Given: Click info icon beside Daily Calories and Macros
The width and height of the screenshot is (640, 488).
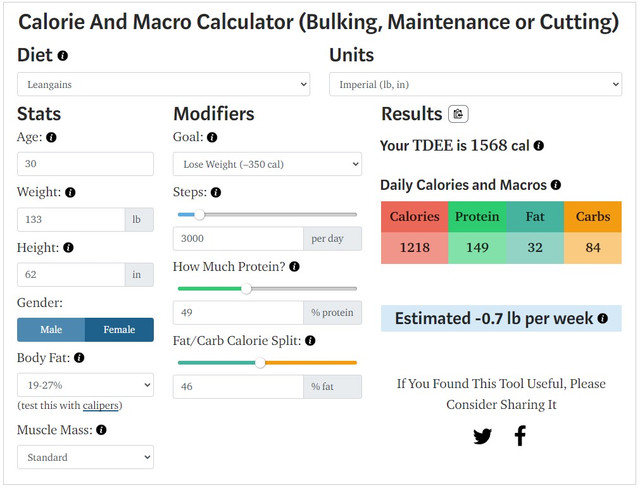Looking at the screenshot, I should tap(556, 185).
